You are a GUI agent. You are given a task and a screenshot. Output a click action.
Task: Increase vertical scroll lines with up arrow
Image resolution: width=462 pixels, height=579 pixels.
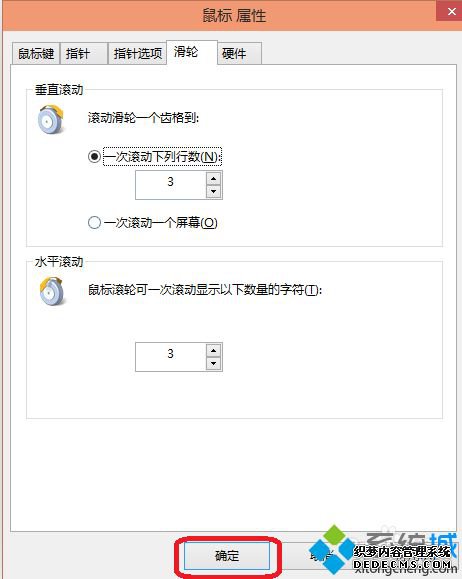[x=213, y=179]
